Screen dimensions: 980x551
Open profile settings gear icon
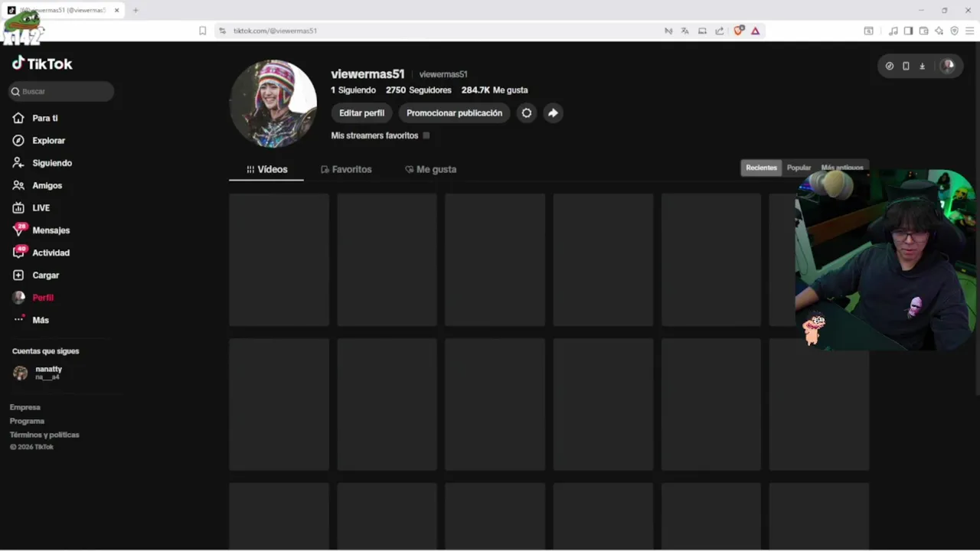[527, 113]
